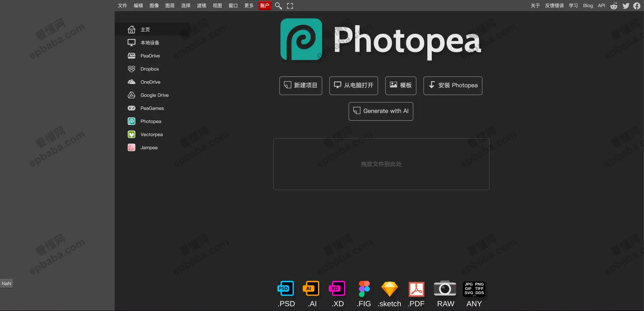Open the Twitter icon link

[x=626, y=6]
